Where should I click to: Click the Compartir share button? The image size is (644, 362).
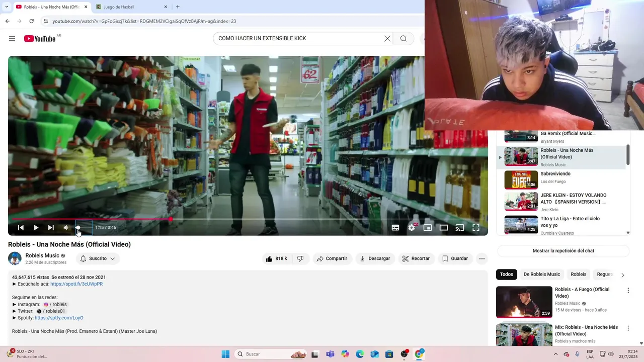tap(332, 258)
